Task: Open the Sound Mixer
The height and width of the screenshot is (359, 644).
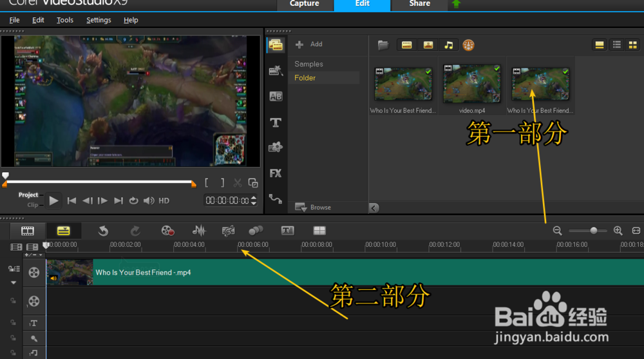Action: click(x=199, y=231)
